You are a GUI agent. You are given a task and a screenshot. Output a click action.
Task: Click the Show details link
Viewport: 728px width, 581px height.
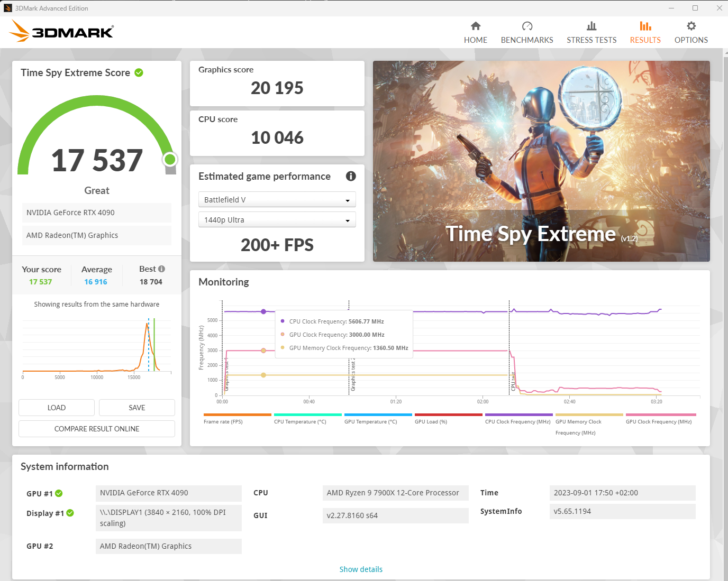361,569
